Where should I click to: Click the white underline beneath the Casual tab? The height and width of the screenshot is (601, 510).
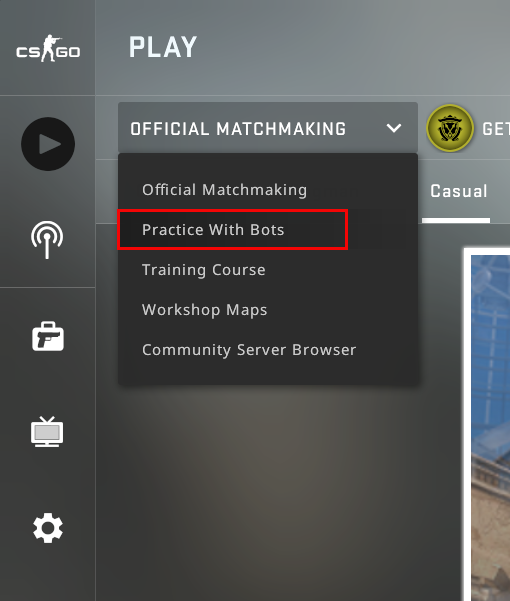(x=456, y=220)
